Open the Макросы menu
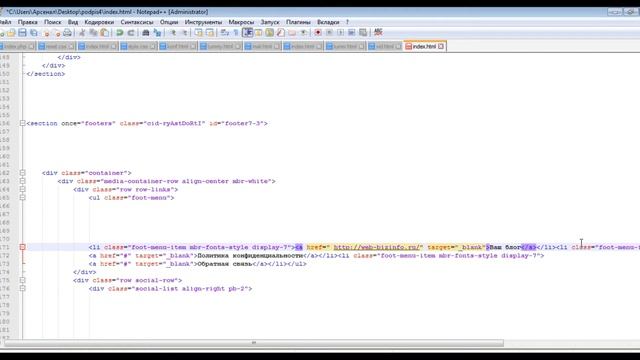The height and width of the screenshot is (360, 640). tap(241, 22)
